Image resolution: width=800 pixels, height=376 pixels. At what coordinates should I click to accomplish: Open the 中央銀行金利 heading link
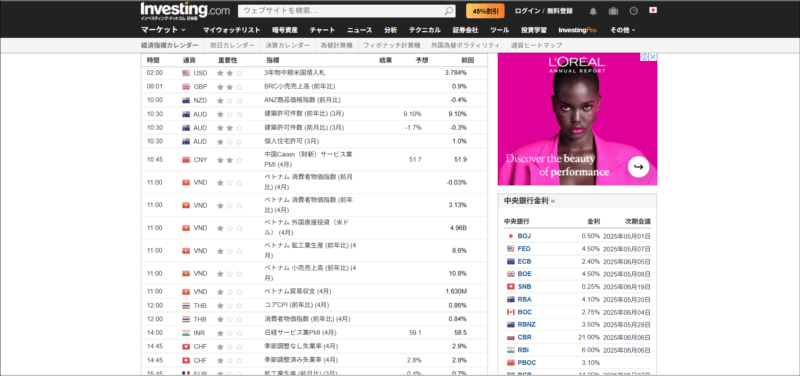(529, 201)
